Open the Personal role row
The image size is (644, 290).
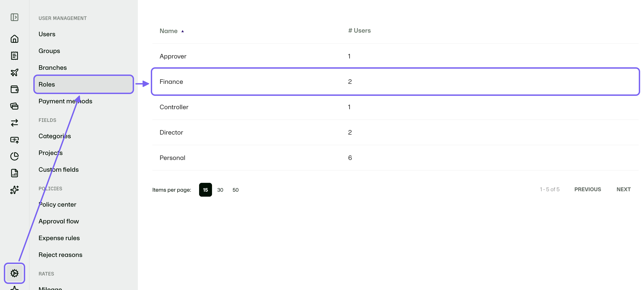(x=395, y=158)
